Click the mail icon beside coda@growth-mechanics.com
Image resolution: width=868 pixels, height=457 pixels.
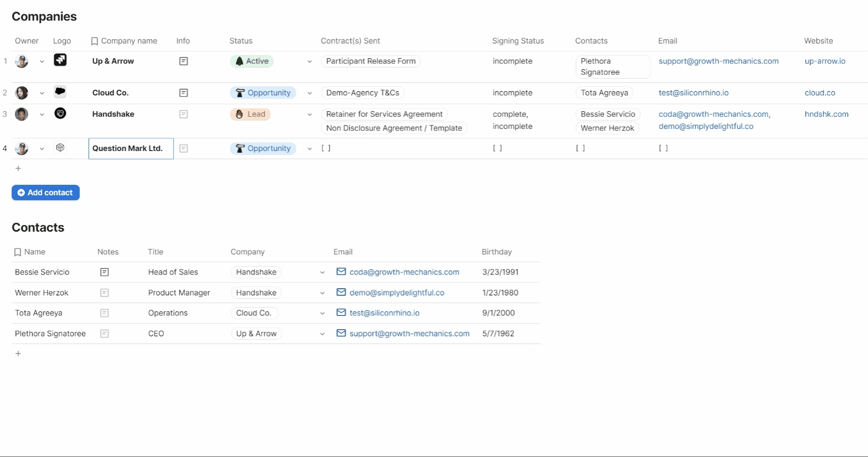pyautogui.click(x=341, y=272)
